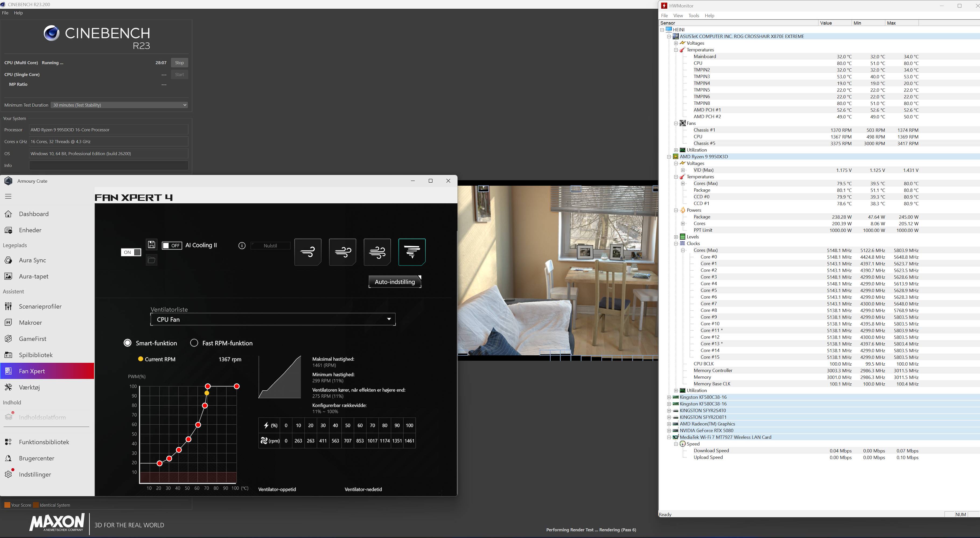980x538 pixels.
Task: Select the Turbo fan mode icon
Action: (377, 252)
